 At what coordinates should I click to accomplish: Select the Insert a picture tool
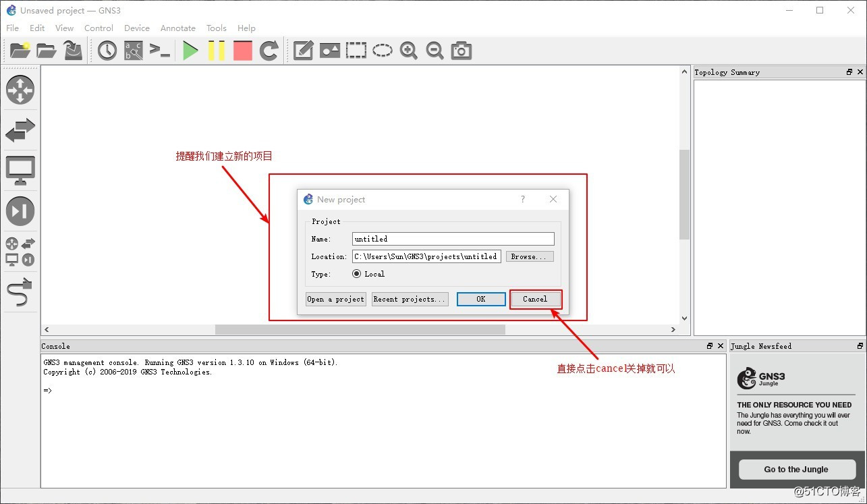[x=329, y=51]
